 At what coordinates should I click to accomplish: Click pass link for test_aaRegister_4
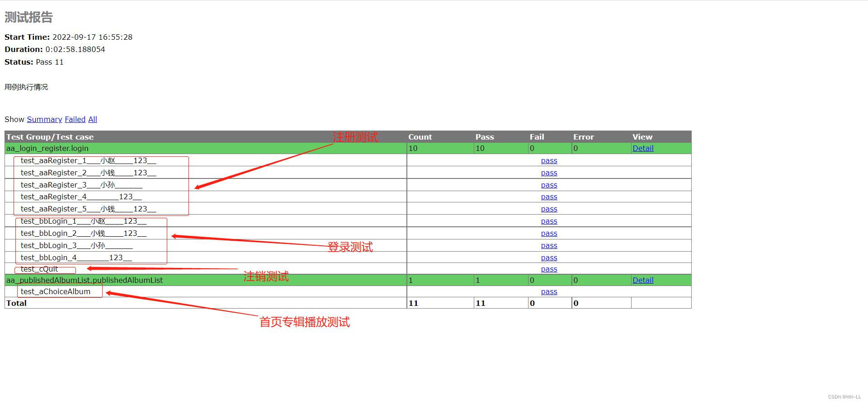[x=549, y=197]
